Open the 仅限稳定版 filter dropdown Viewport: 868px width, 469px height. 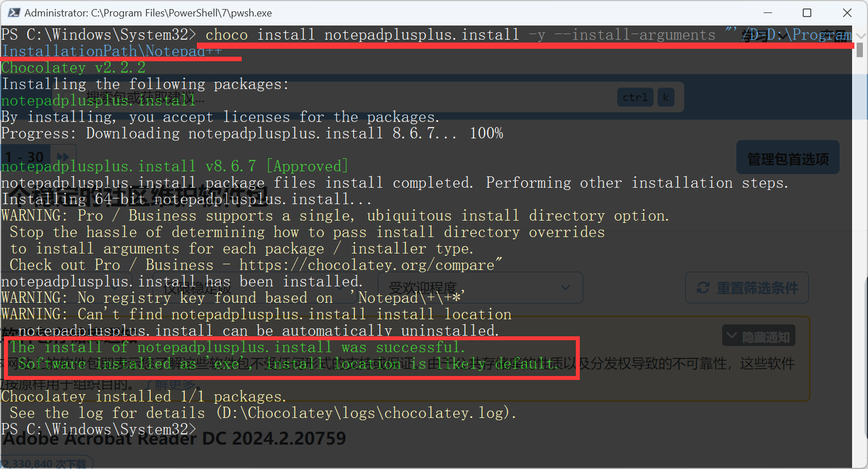tap(255, 288)
